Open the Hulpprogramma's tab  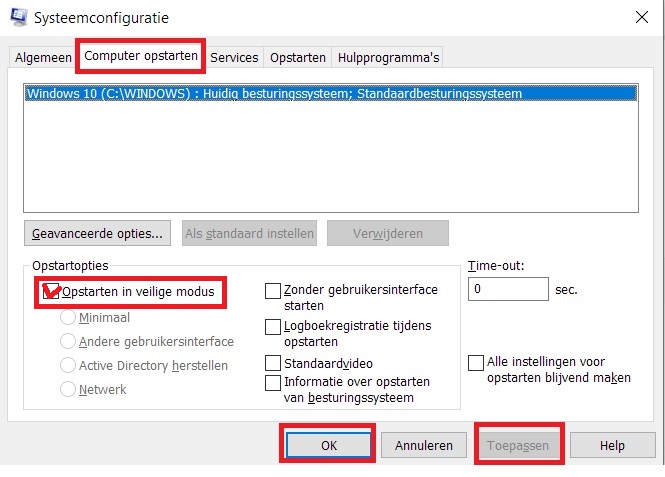[x=388, y=58]
